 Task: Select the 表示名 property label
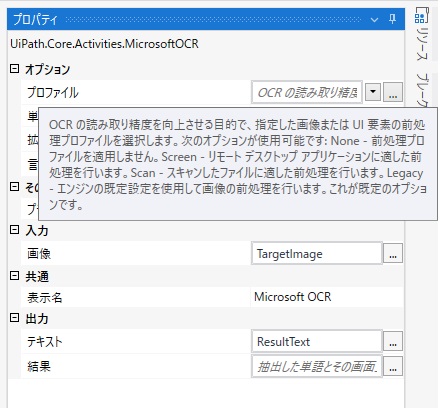click(45, 297)
